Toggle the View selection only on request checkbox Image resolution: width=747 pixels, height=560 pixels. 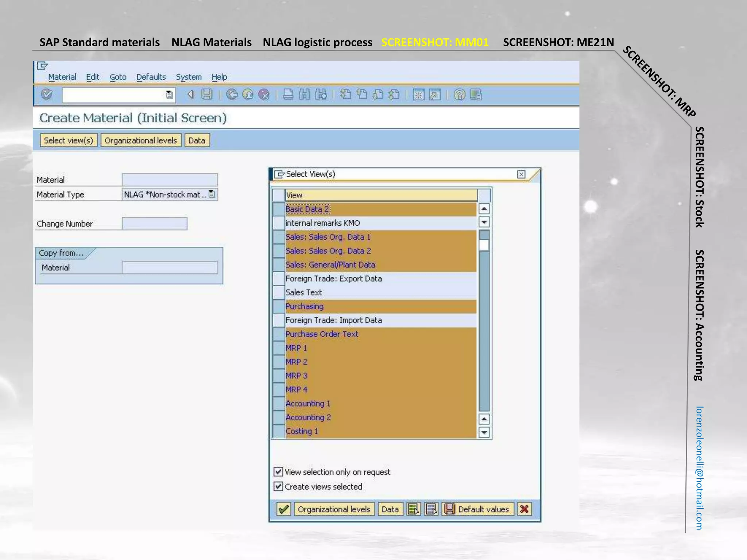click(x=278, y=472)
